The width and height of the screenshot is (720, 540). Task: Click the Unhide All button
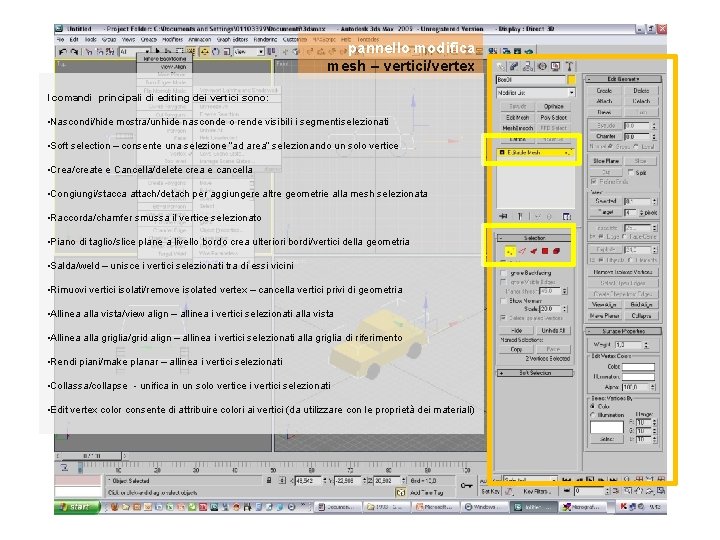click(552, 331)
